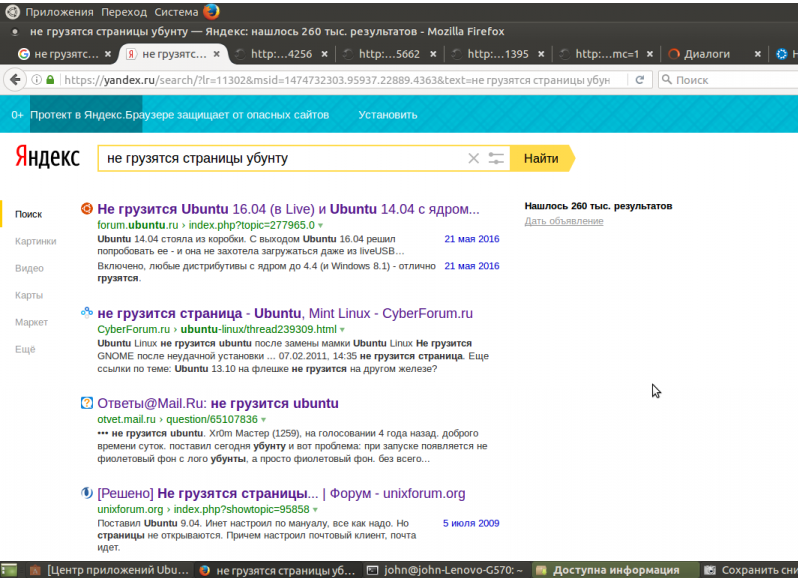This screenshot has height=578, width=798.
Task: Open result '[Решено] Не грузятся страницы...'
Action: click(x=281, y=493)
